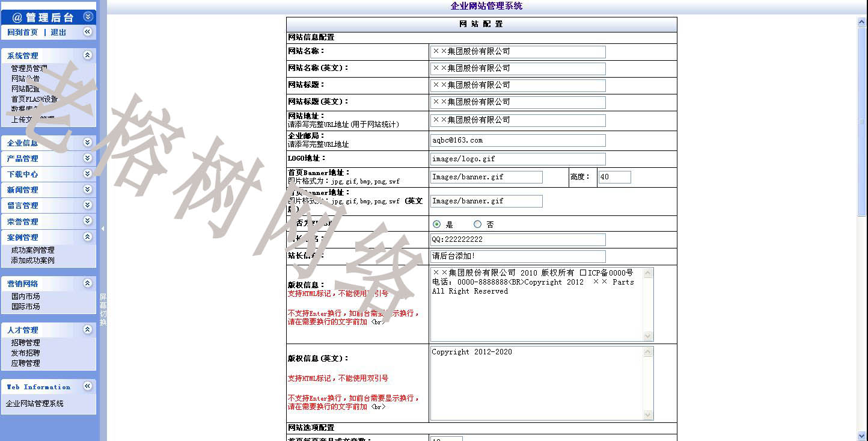Screen dimensions: 868x441
Task: Log out with 退出 link
Action: (x=58, y=32)
